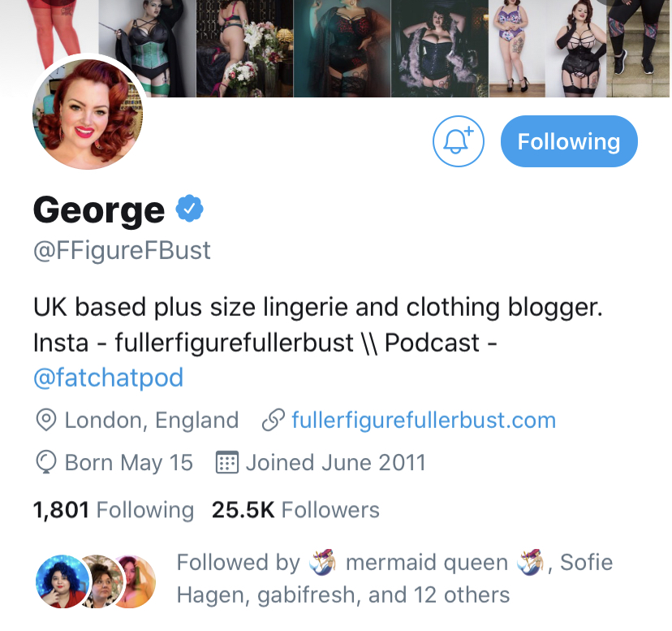Select the London, England location text
This screenshot has width=672, height=631.
152,420
